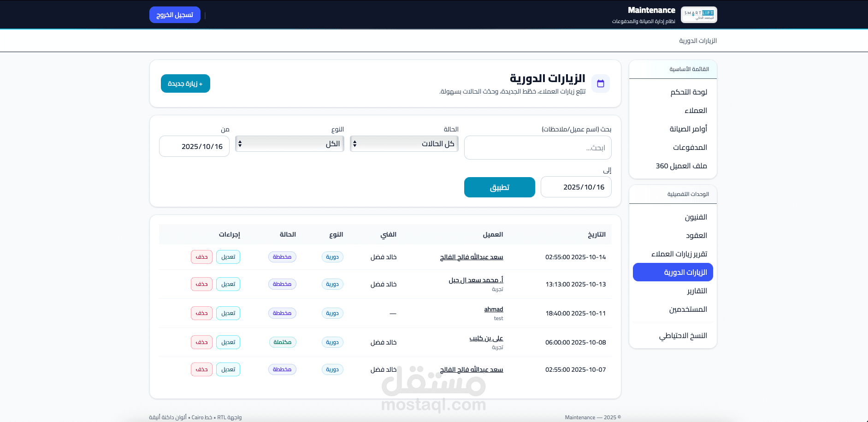
Task: Open تقرير زيارات العملاء in sidebar
Action: pos(673,254)
